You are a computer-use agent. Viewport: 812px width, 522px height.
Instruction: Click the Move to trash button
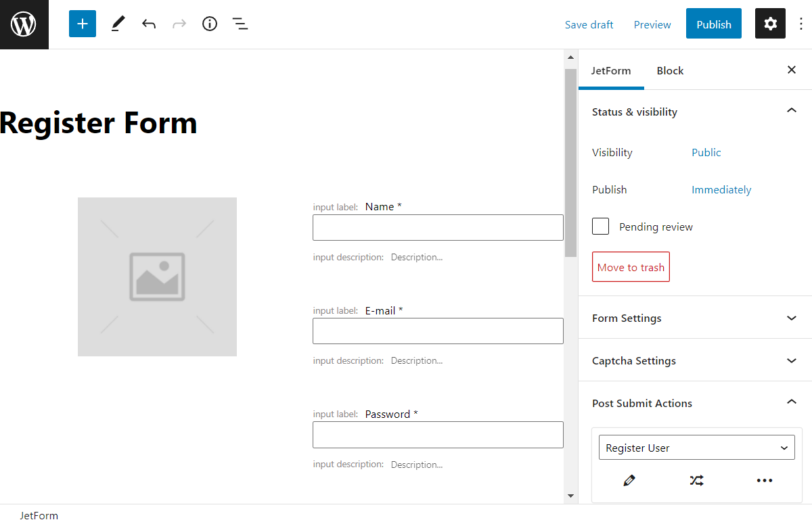click(x=630, y=266)
